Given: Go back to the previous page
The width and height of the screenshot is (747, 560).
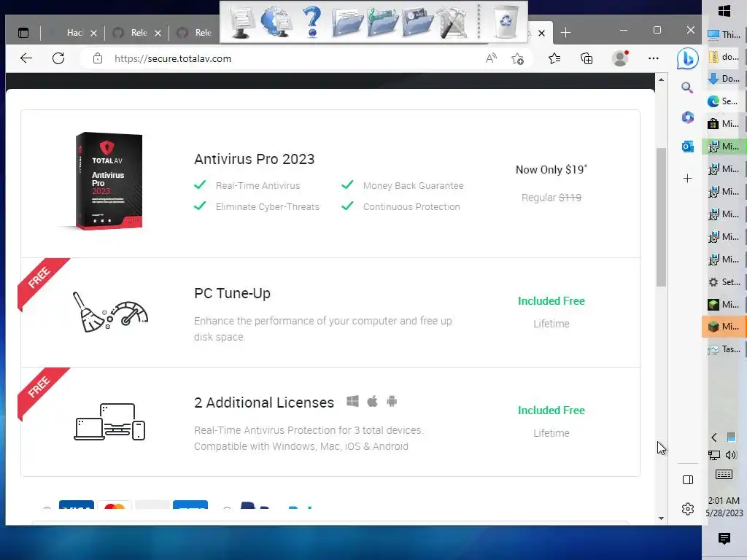Looking at the screenshot, I should pyautogui.click(x=26, y=58).
